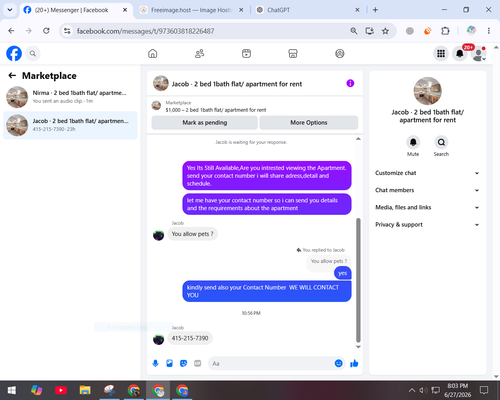The height and width of the screenshot is (400, 500).
Task: Switch to the Freeimage.host browser tab
Action: tap(191, 10)
